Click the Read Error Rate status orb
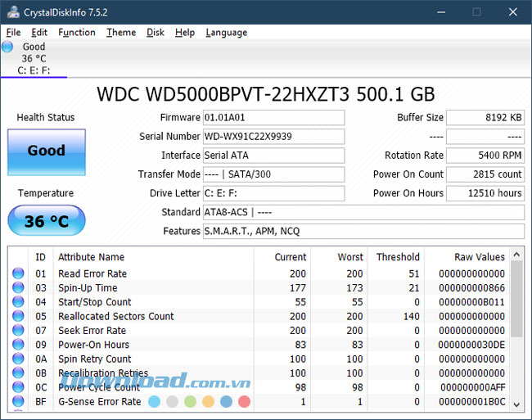The image size is (532, 420). (x=18, y=274)
